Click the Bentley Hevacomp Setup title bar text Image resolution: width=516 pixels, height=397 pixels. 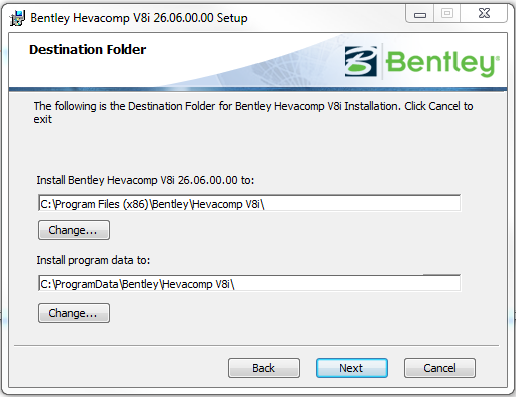[x=139, y=18]
